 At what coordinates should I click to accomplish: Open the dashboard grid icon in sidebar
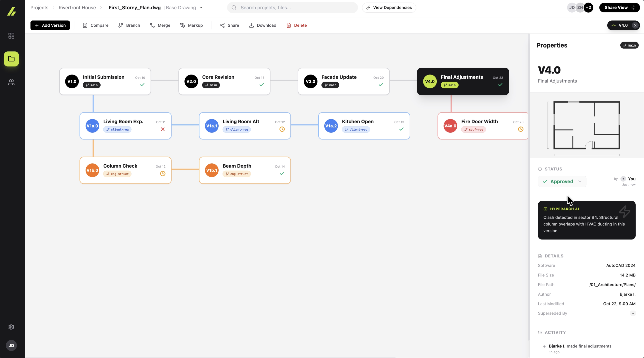(x=11, y=36)
